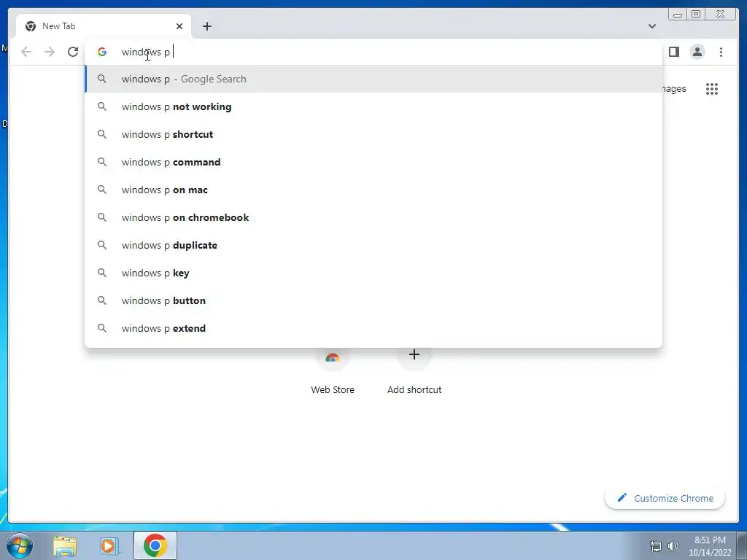The width and height of the screenshot is (747, 560).
Task: Choose 'windows p button' suggestion
Action: click(x=373, y=300)
